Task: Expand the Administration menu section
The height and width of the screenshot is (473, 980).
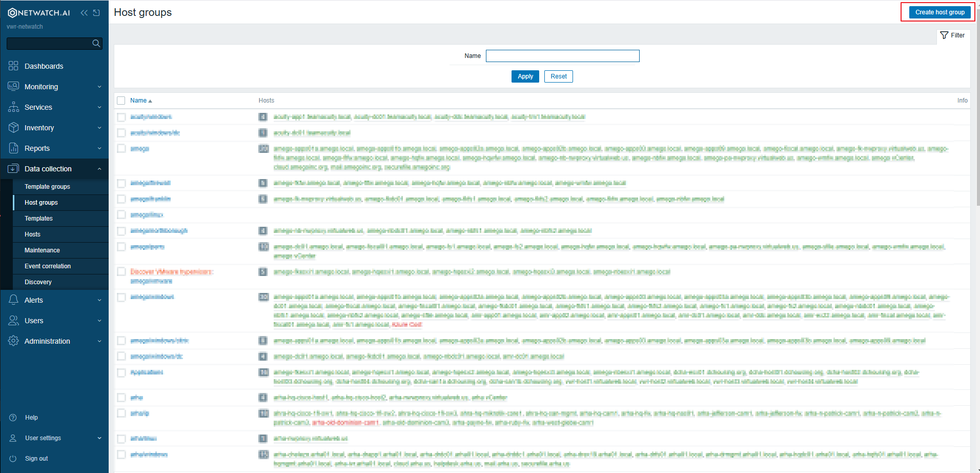Action: click(x=54, y=341)
